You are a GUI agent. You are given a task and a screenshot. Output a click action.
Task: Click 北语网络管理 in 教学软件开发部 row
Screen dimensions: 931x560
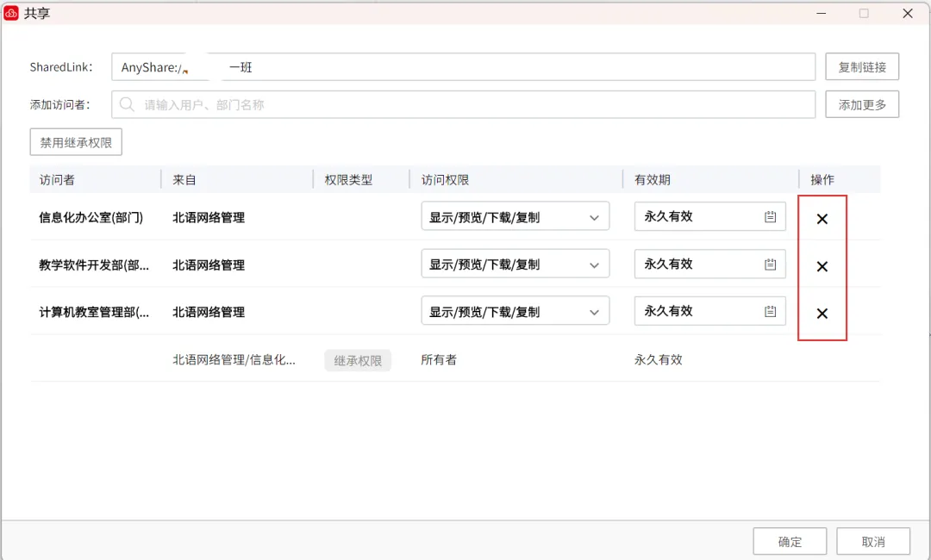209,265
